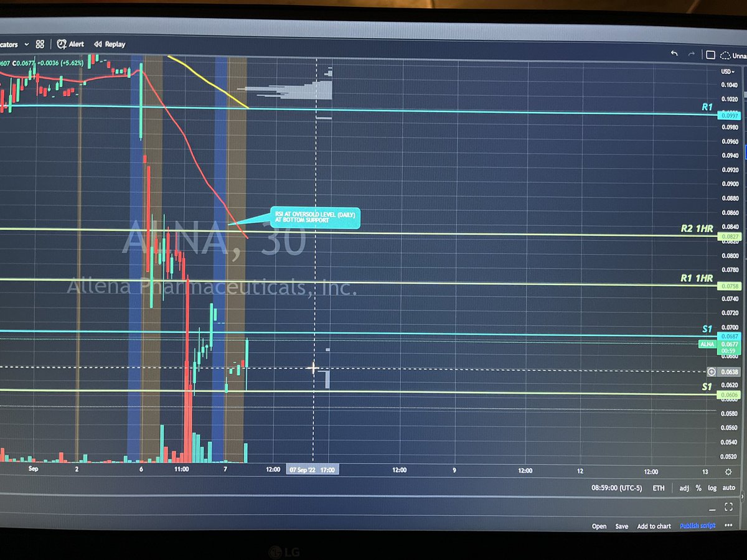Open the ETH session selector
Viewport: 747px width, 560px height.
click(x=658, y=488)
